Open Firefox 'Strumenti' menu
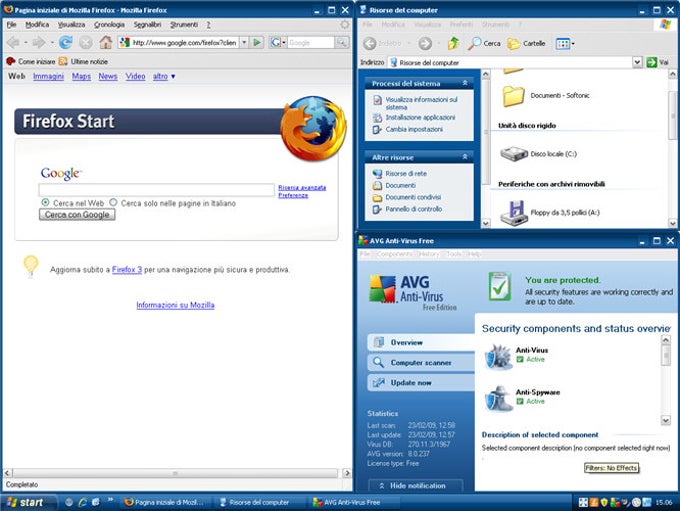 [x=184, y=25]
